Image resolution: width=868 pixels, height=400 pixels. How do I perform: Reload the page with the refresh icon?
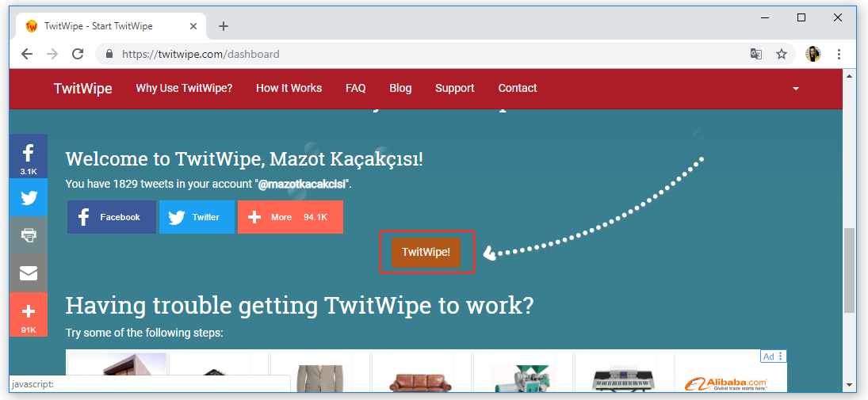point(78,54)
